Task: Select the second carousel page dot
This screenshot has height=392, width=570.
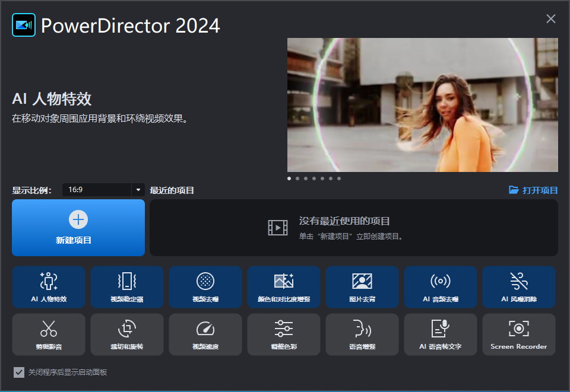Action: tap(297, 179)
